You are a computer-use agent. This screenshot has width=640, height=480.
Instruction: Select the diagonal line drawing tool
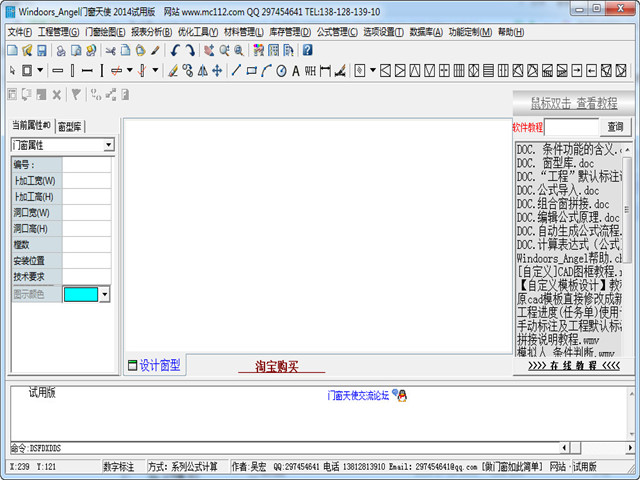coord(236,71)
